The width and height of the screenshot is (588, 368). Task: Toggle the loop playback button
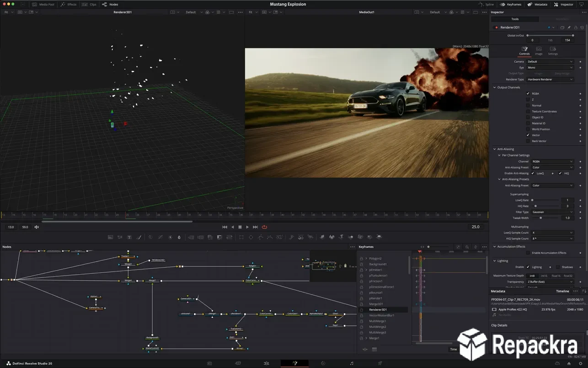point(264,227)
